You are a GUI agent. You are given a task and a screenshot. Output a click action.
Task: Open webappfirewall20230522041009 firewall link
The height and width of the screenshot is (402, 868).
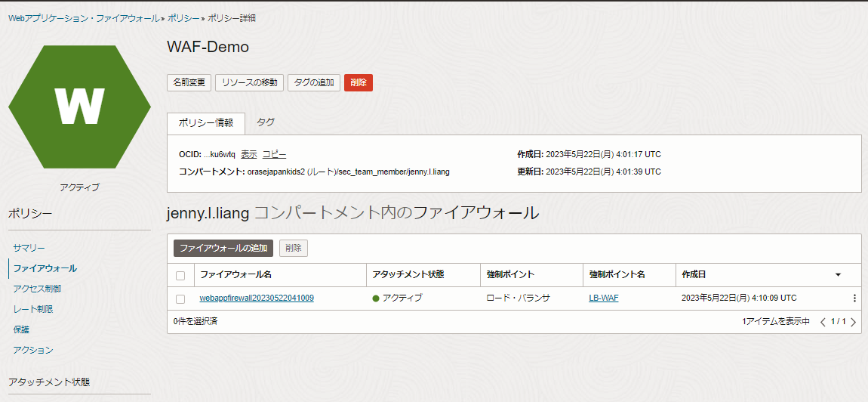click(256, 298)
